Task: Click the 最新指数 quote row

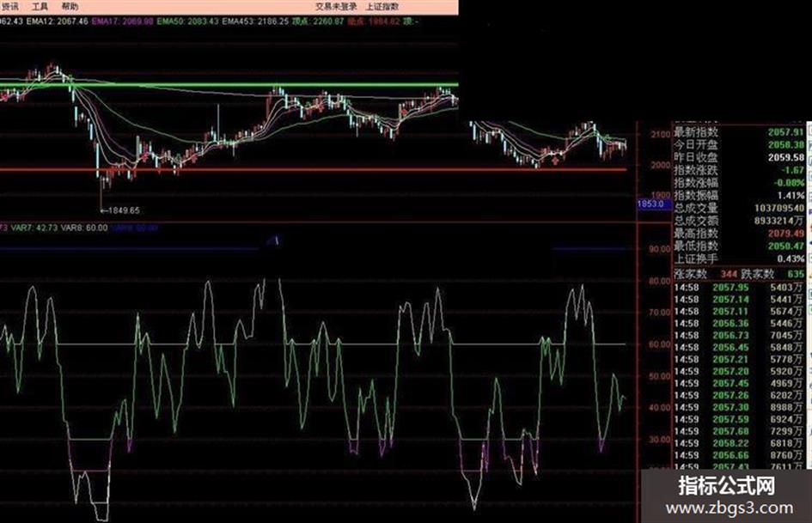Action: 739,132
